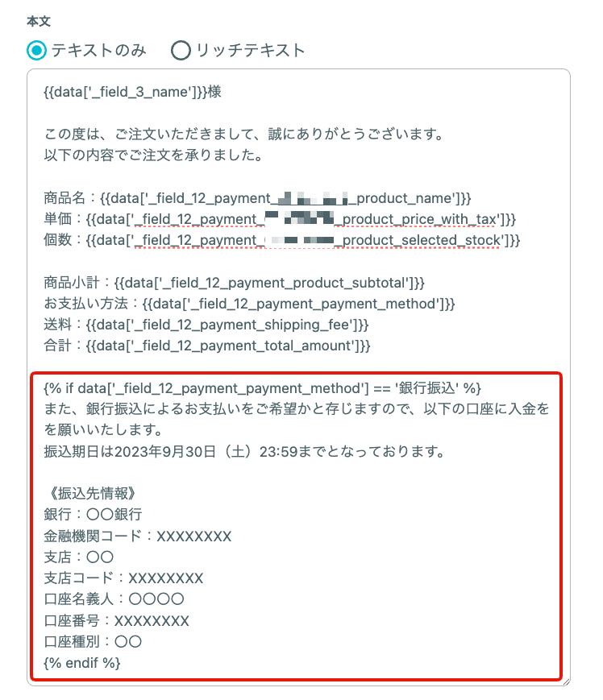The height and width of the screenshot is (700, 603).
Task: Click the 個数 product_selected_stock line
Action: coord(282,240)
